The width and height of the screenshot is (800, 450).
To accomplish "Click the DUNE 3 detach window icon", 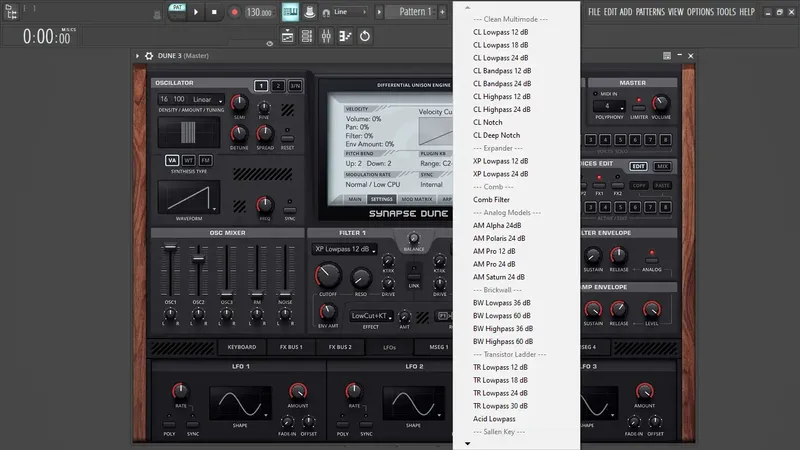I will click(x=667, y=56).
